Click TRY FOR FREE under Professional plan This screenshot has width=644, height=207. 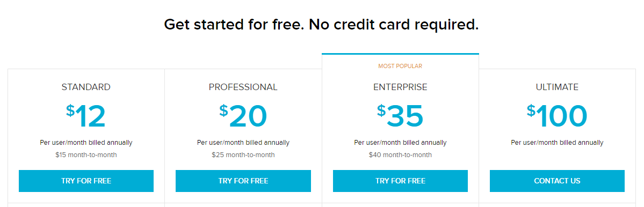coord(243,181)
